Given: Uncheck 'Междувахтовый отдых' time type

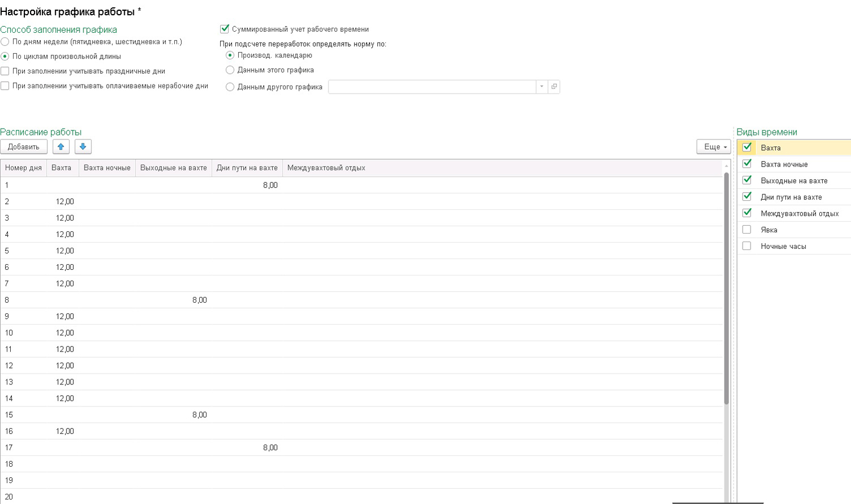Looking at the screenshot, I should click(747, 213).
